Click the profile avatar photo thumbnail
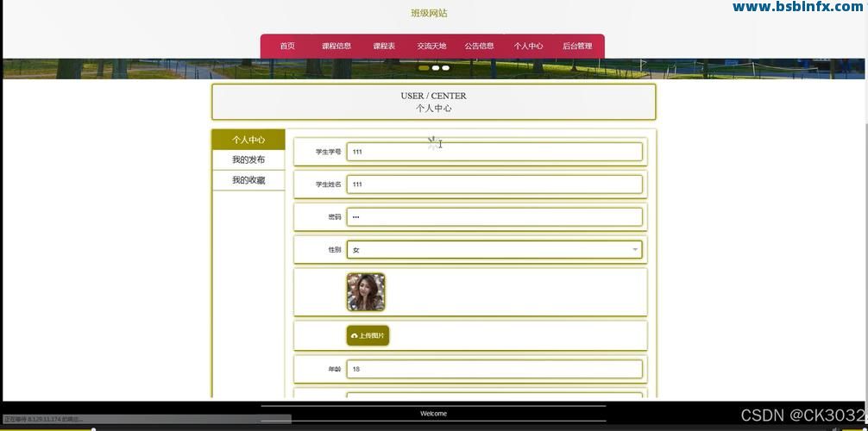The height and width of the screenshot is (431, 868). [366, 292]
